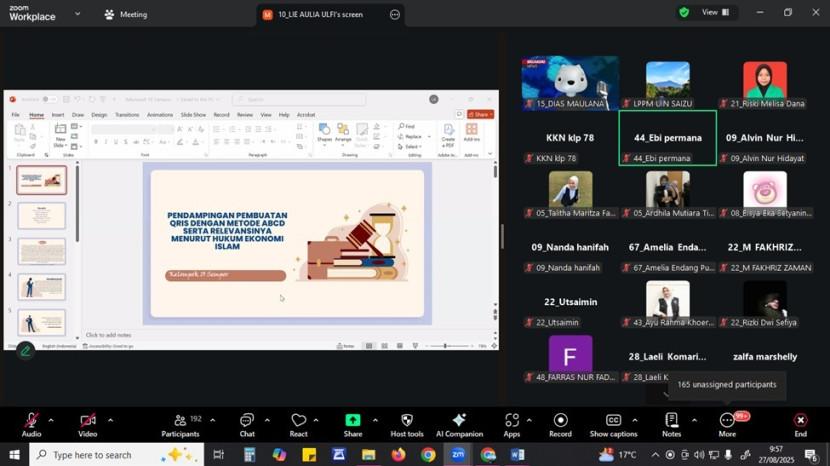Expand the video options arrow
This screenshot has width=830, height=466.
110,420
